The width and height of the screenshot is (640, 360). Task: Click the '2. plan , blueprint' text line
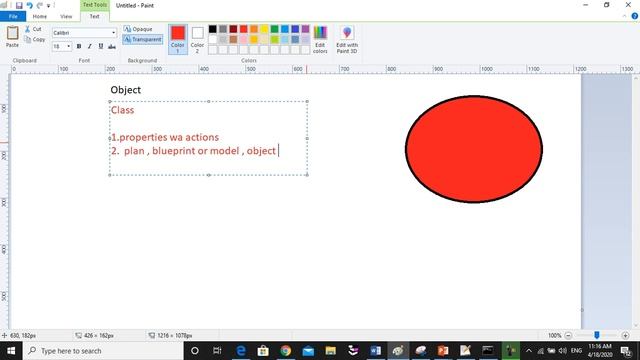coord(193,151)
